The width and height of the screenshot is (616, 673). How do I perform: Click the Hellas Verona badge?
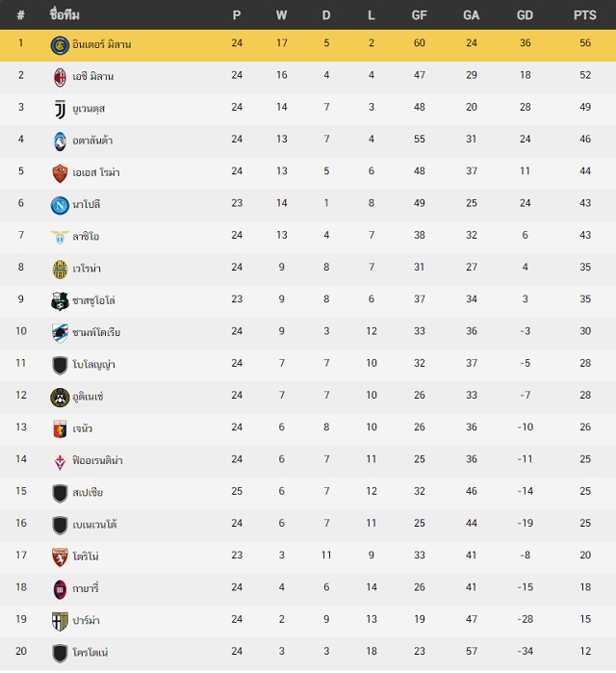[60, 270]
